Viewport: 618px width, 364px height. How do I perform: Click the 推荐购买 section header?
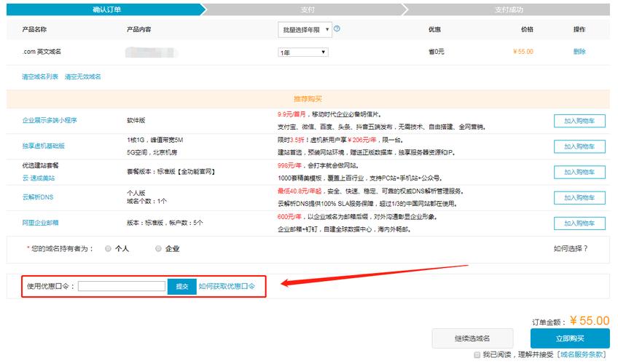(308, 99)
